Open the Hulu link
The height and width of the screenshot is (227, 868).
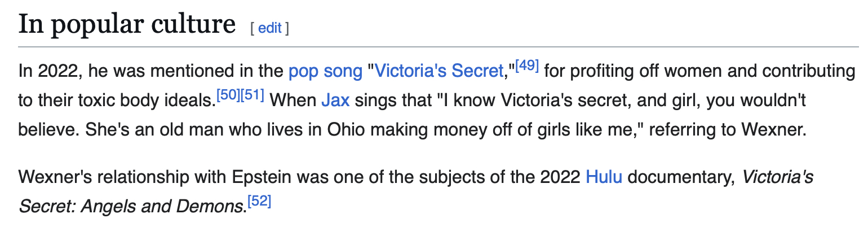pos(604,178)
